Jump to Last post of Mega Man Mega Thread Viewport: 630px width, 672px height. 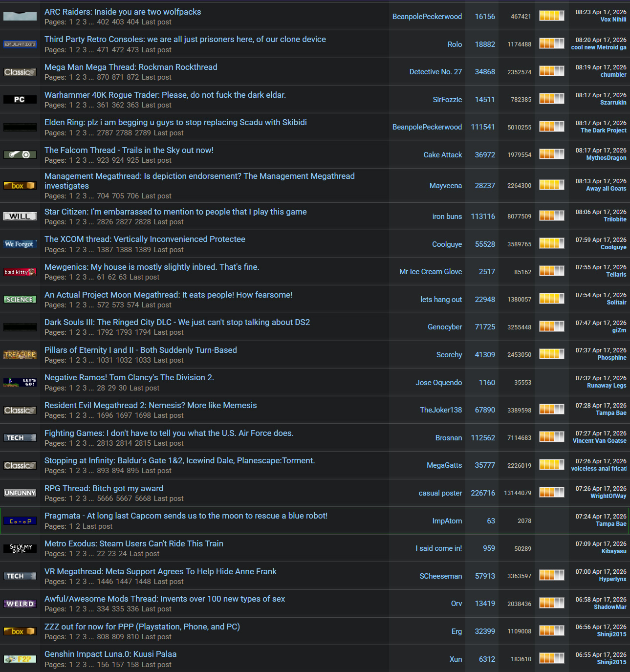[156, 77]
